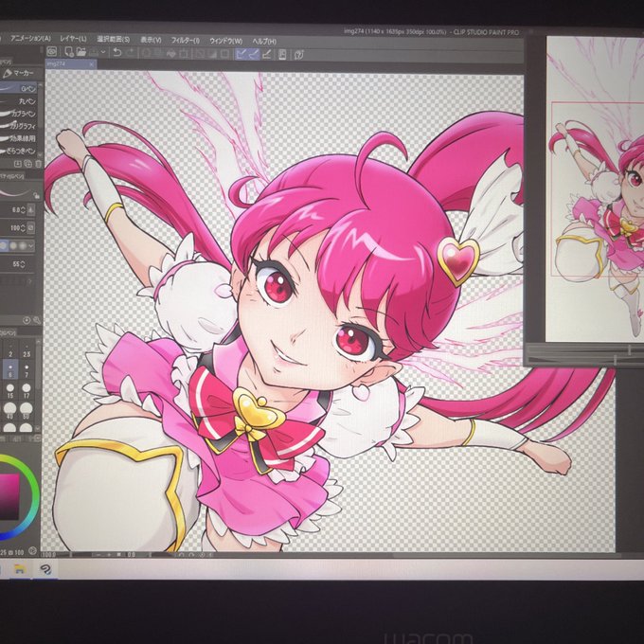644x644 pixels.
Task: Click the import sub tool material icon
Action: (18, 164)
